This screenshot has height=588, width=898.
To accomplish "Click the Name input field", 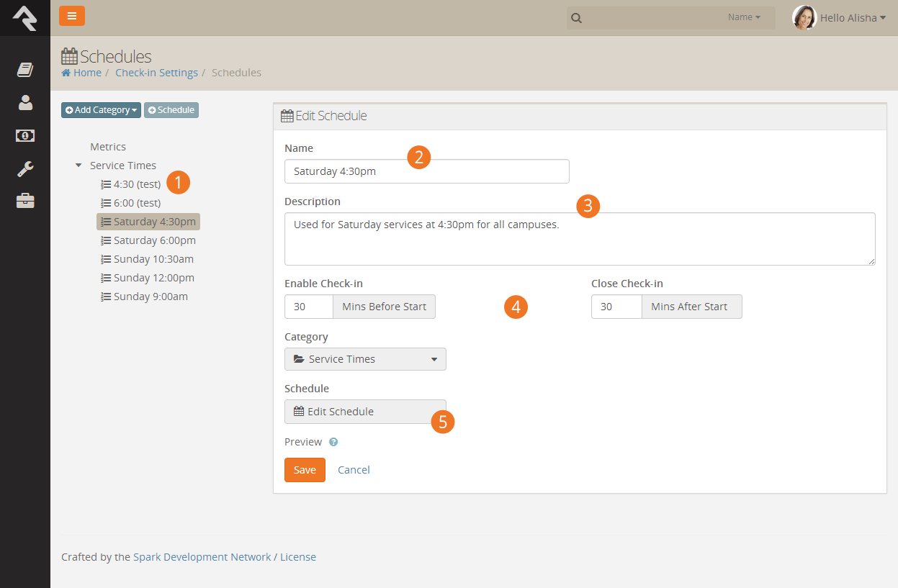I will (x=427, y=171).
